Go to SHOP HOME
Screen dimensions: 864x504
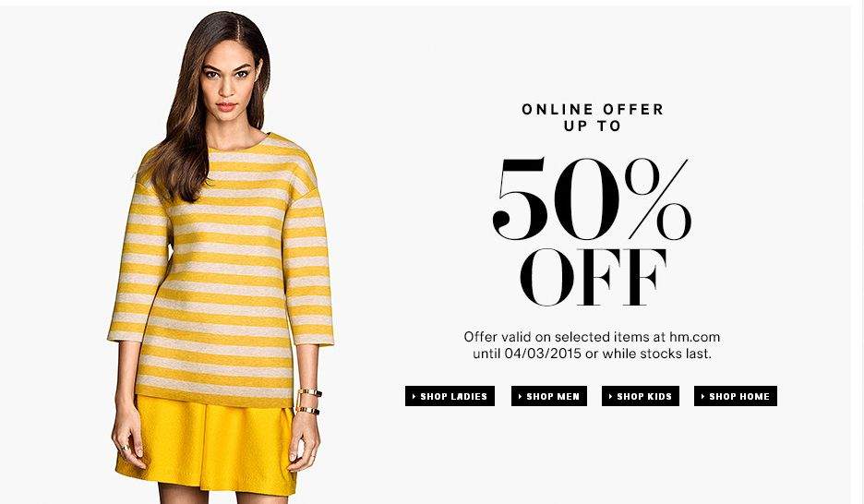(x=736, y=396)
